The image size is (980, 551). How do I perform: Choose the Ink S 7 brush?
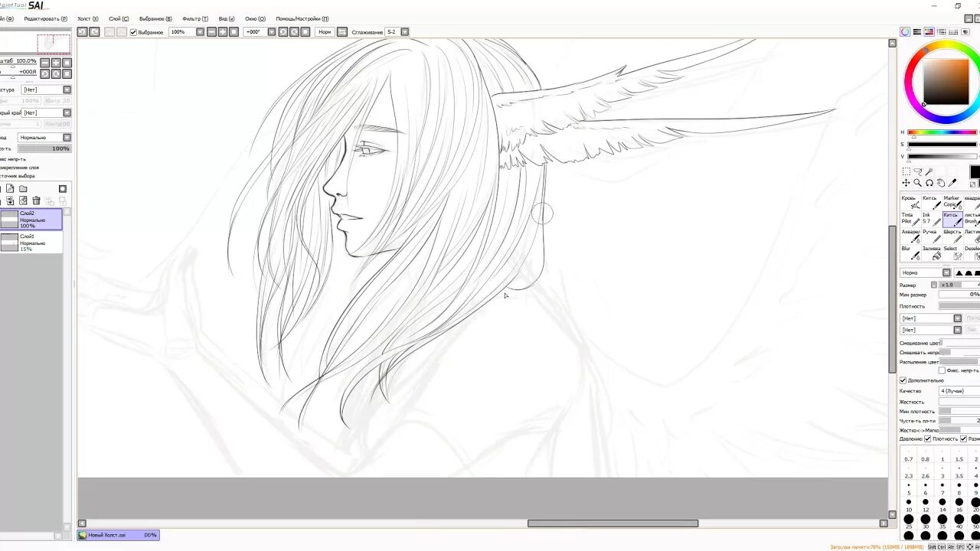pyautogui.click(x=931, y=220)
